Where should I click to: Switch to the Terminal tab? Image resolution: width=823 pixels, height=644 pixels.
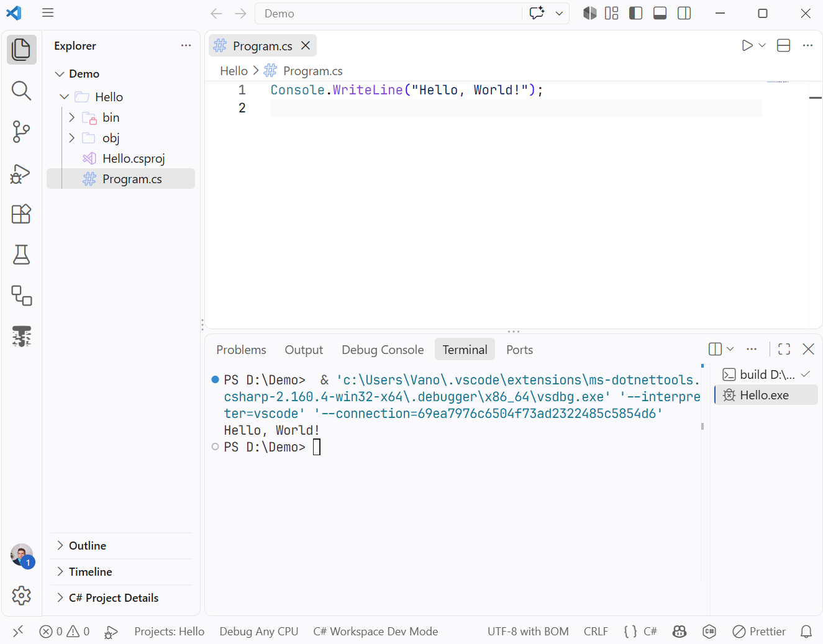[465, 350]
